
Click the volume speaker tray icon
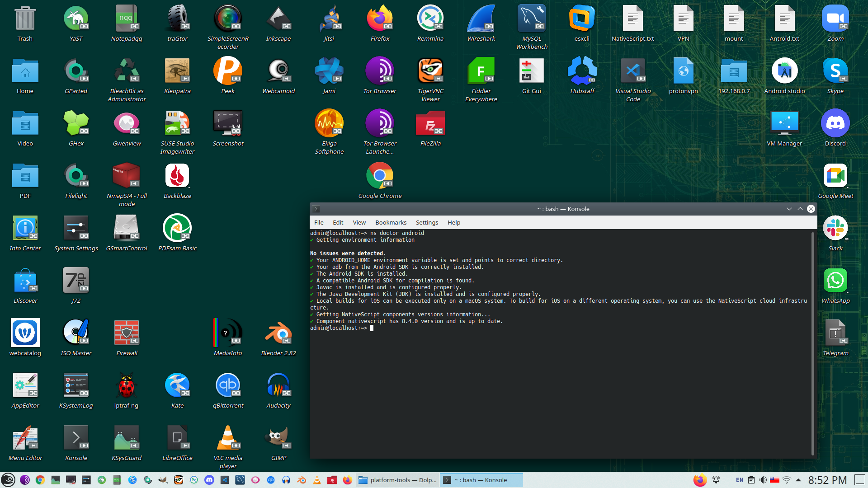763,480
